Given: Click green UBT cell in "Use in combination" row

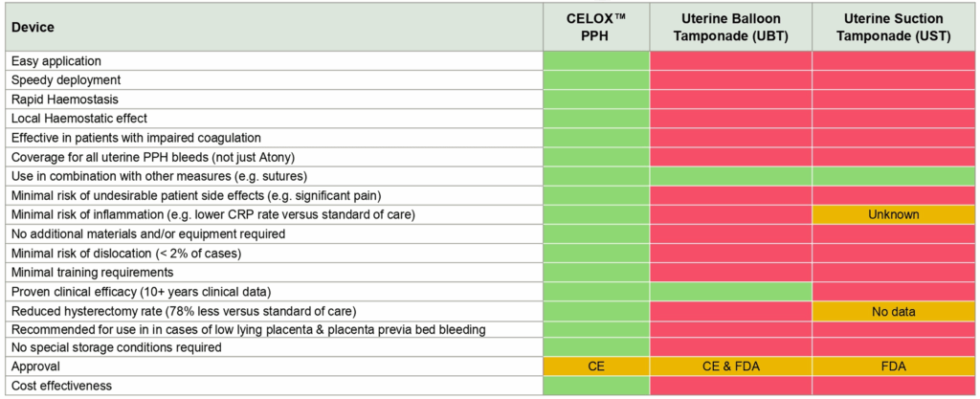Looking at the screenshot, I should pyautogui.click(x=730, y=176).
